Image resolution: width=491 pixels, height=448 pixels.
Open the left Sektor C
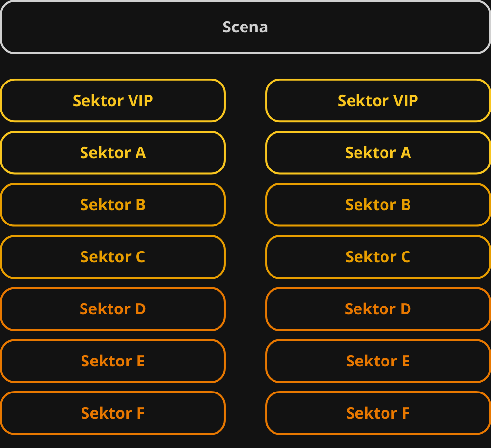coord(113,257)
